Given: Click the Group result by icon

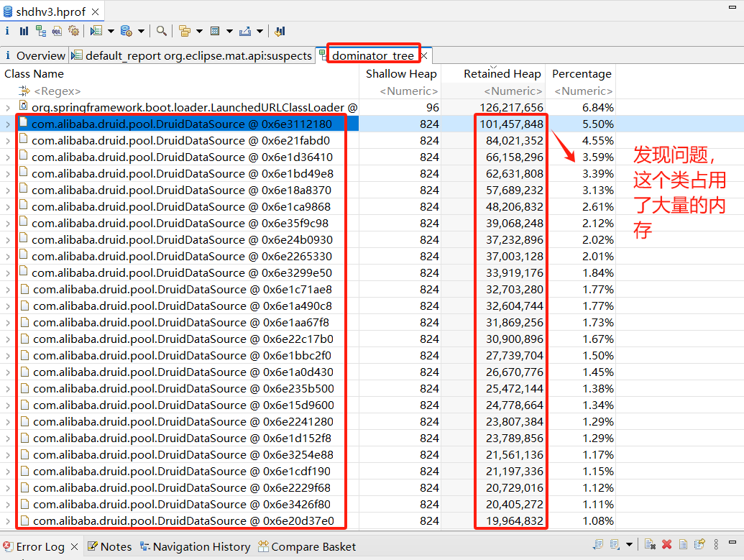Looking at the screenshot, I should click(185, 32).
